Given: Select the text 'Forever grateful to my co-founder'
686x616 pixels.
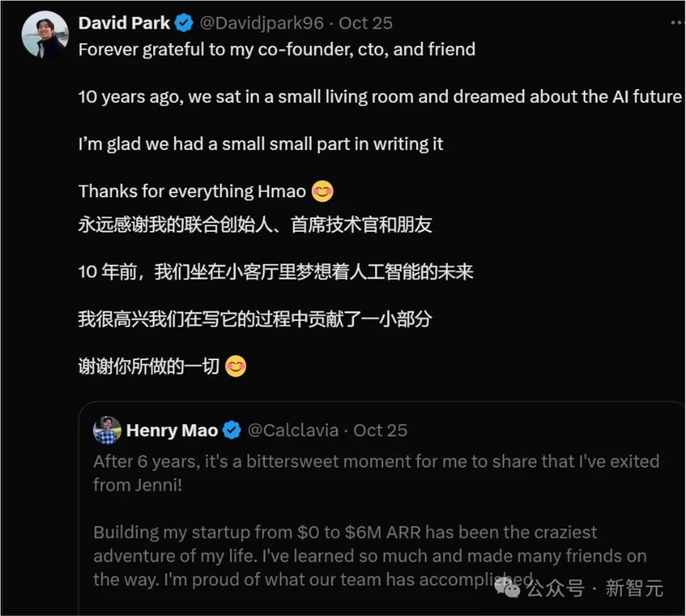Looking at the screenshot, I should 208,49.
